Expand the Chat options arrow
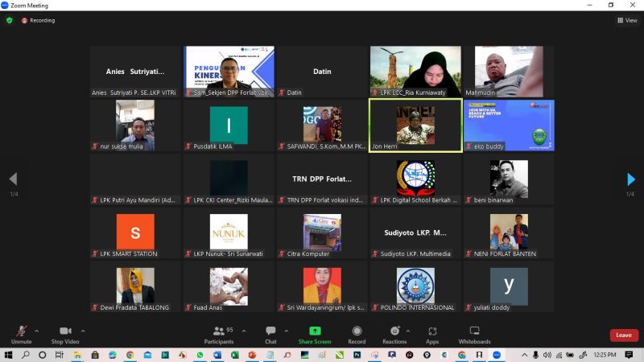Screen dimensions: 644x362 [284, 331]
